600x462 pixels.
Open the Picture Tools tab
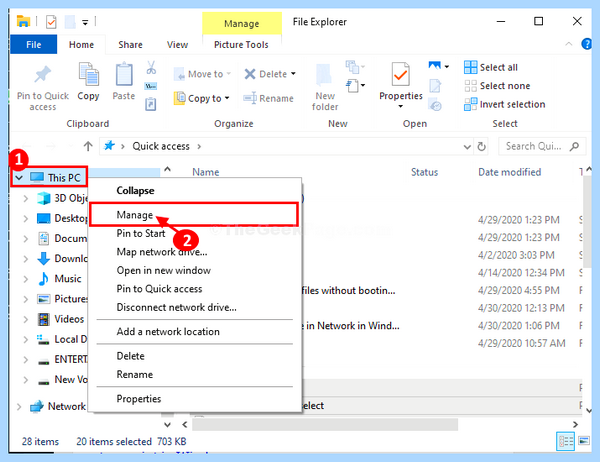241,45
